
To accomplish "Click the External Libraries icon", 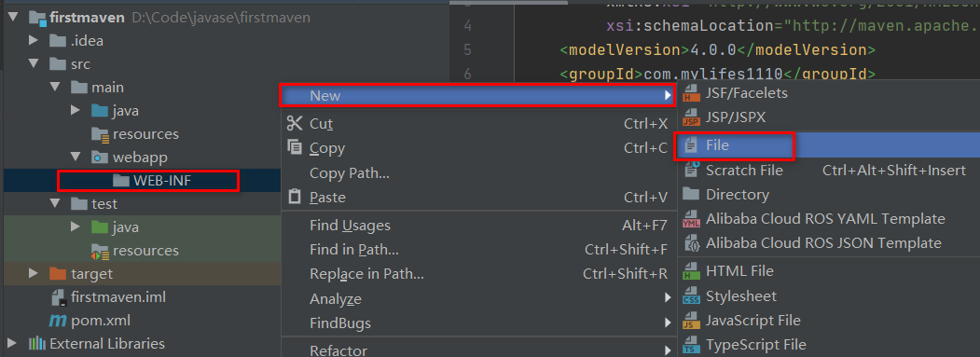I will point(37,343).
